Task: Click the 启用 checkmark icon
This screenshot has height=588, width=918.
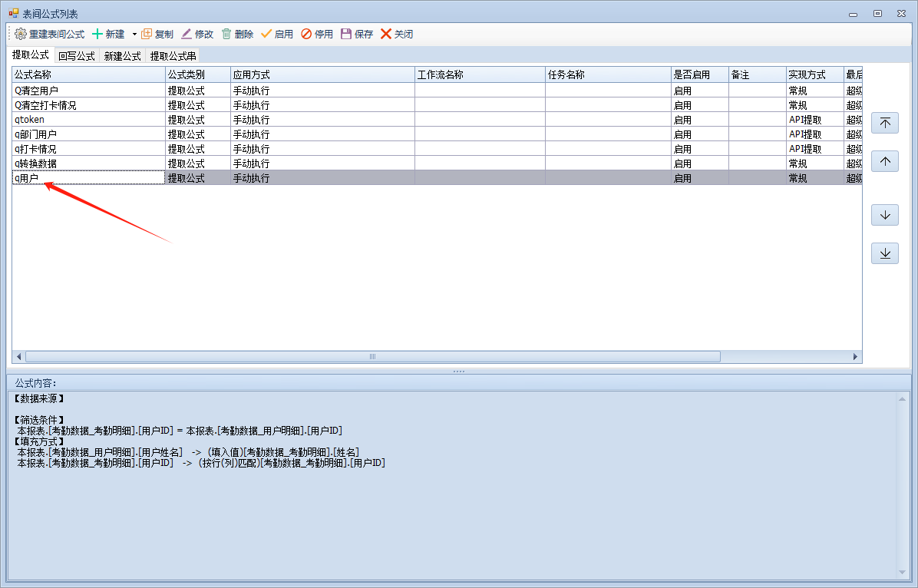Action: [266, 34]
